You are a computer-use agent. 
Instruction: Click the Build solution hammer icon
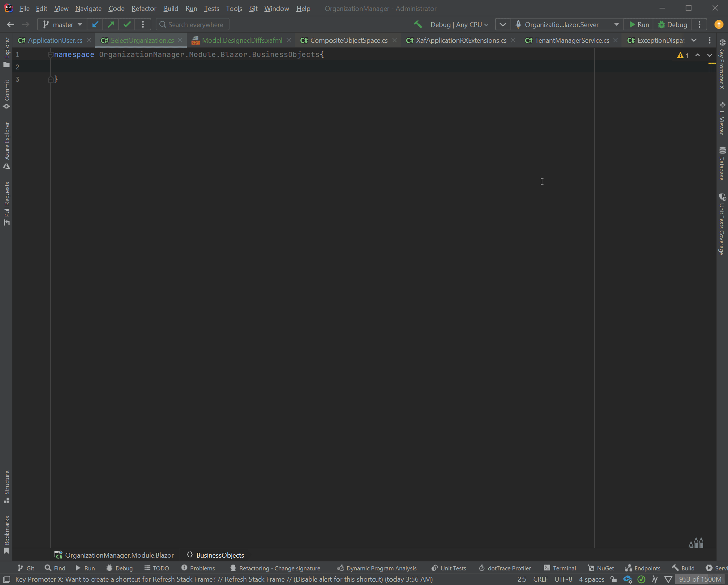coord(418,24)
